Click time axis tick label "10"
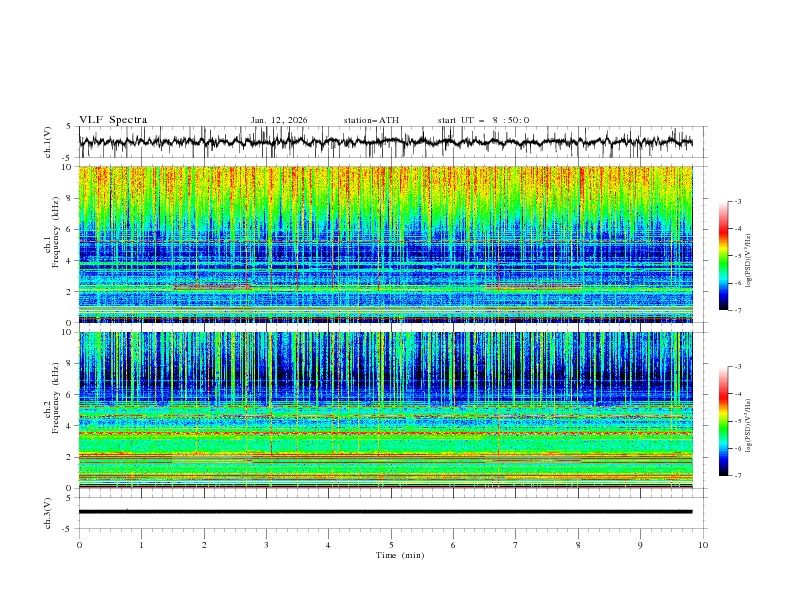The image size is (792, 612). click(x=703, y=545)
